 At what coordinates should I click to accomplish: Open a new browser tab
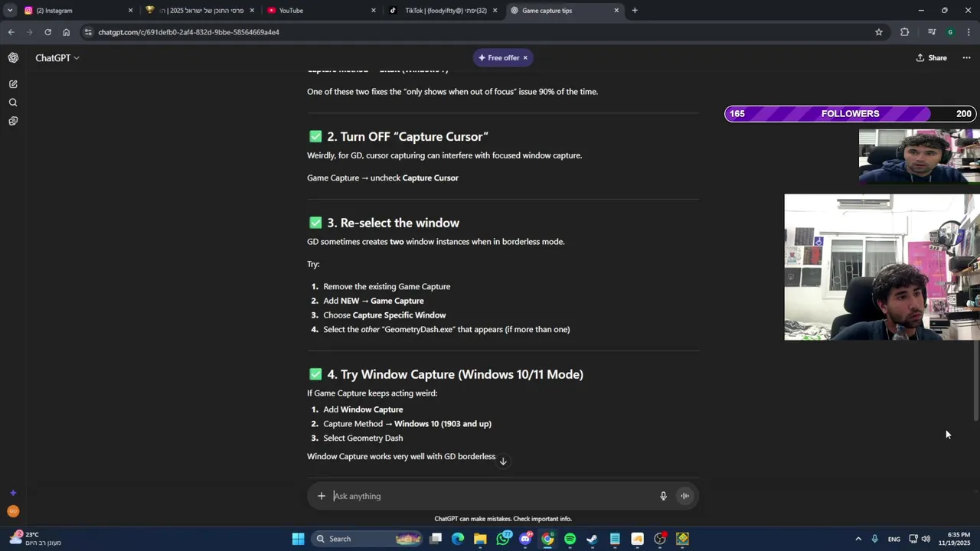(635, 11)
